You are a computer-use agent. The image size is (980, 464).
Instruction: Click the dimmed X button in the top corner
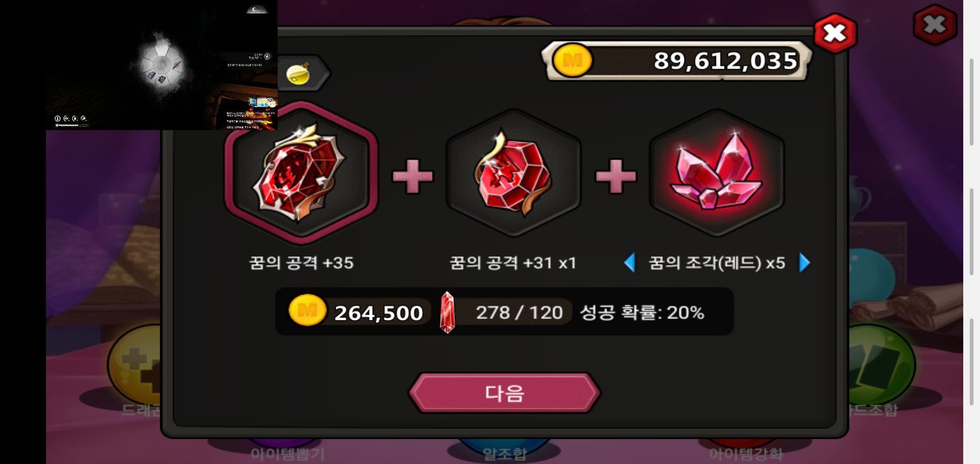[935, 25]
